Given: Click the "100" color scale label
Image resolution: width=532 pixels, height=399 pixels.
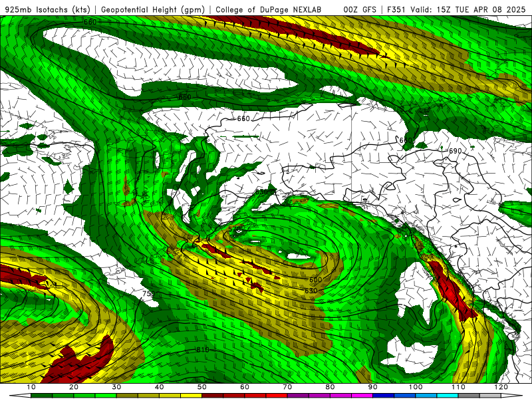Looking at the screenshot, I should pos(416,387).
